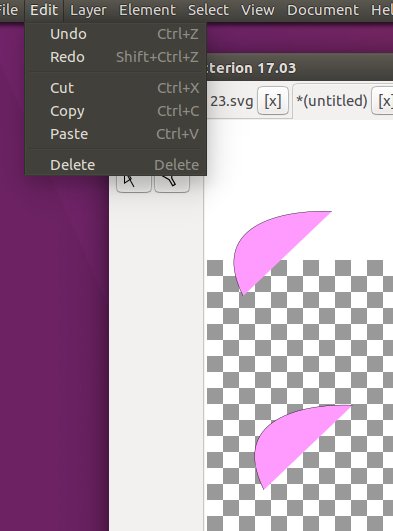Select the node edit tool
The width and height of the screenshot is (393, 531).
(172, 183)
